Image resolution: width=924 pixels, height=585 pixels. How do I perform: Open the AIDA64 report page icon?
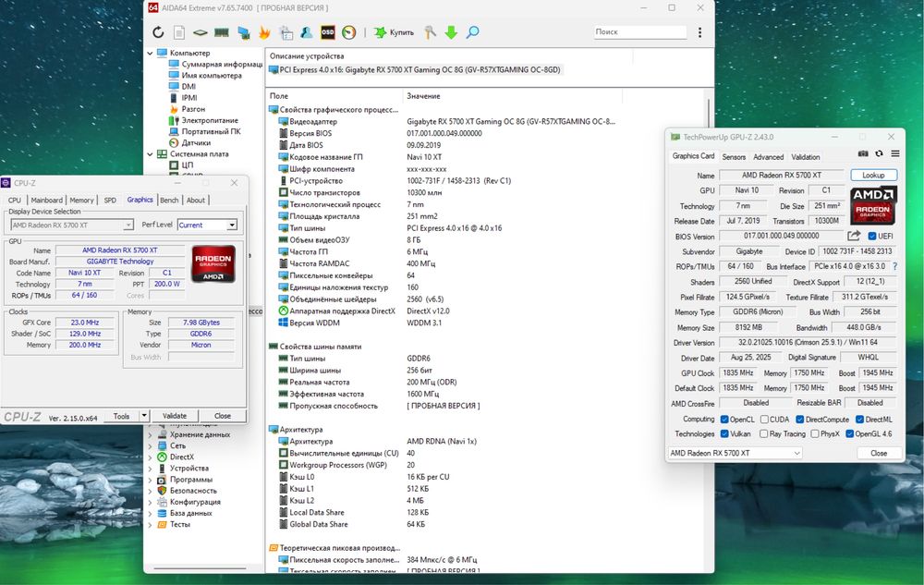click(179, 32)
